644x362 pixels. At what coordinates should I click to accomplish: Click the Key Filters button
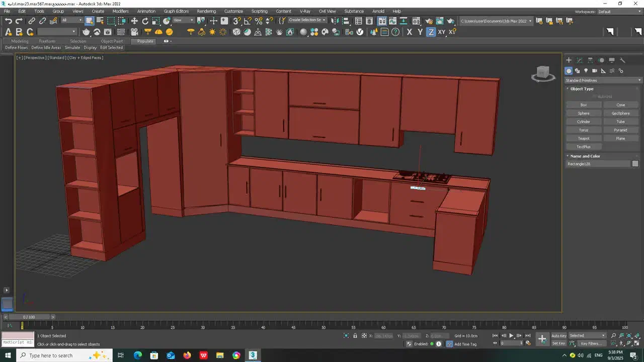click(x=591, y=343)
